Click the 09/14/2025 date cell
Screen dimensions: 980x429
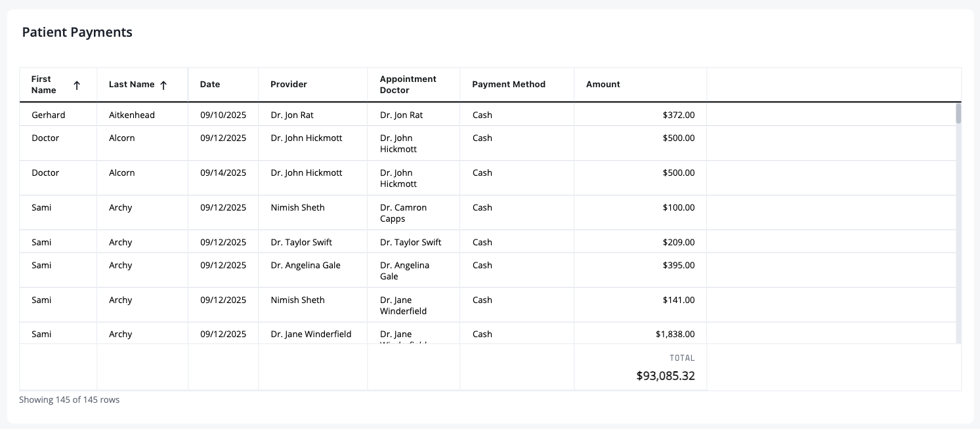click(x=223, y=178)
